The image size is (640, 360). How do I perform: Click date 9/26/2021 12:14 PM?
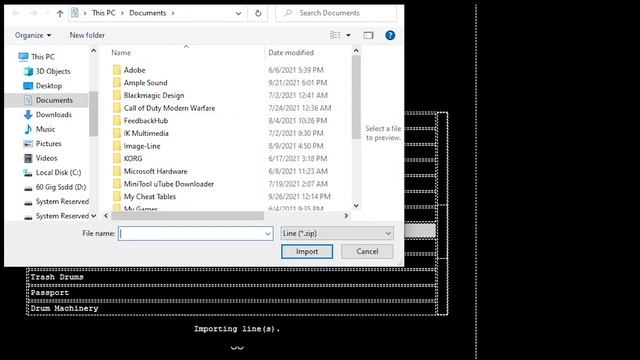point(299,197)
